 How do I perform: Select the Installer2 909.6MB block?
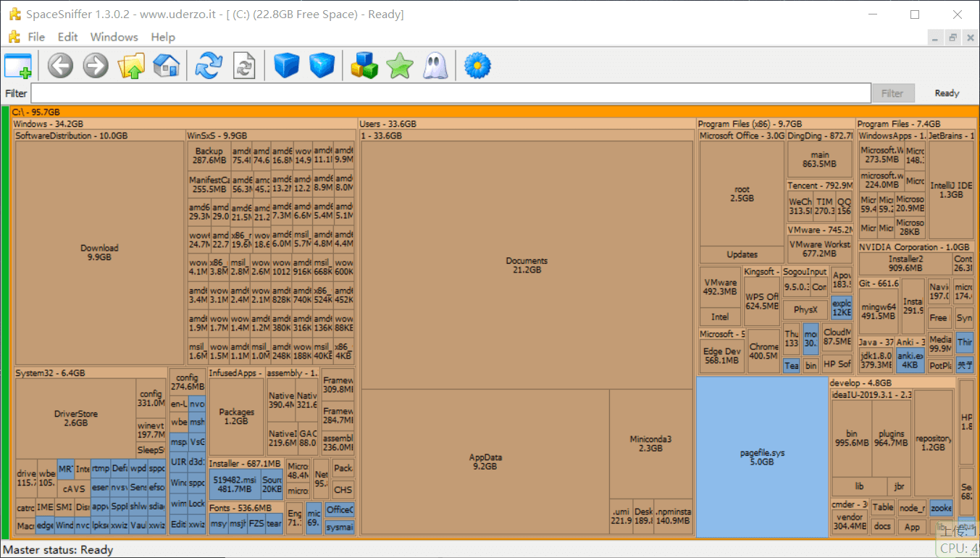click(905, 264)
